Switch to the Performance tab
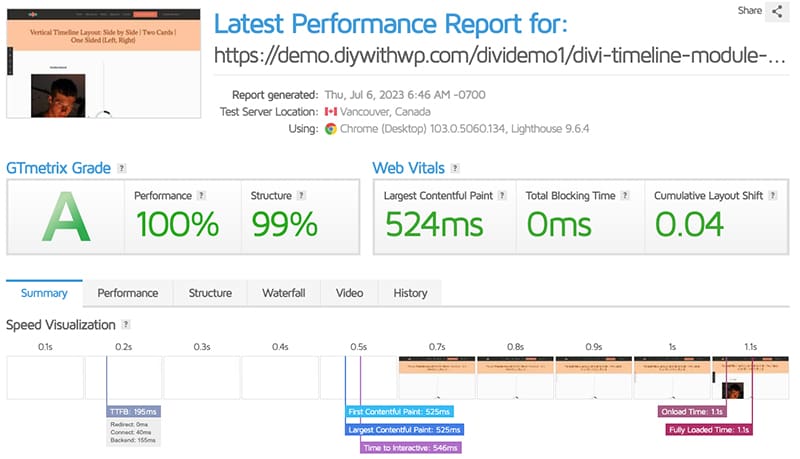Viewport: 800px width, 459px height. [x=128, y=293]
